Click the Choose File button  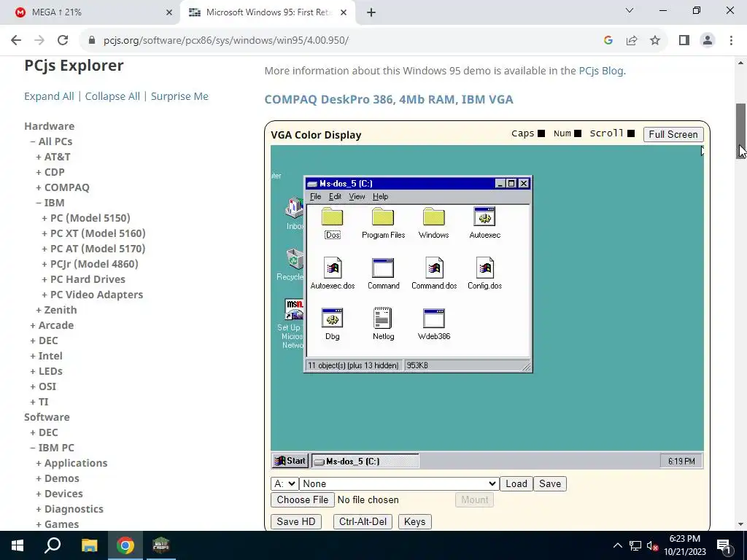coord(303,499)
